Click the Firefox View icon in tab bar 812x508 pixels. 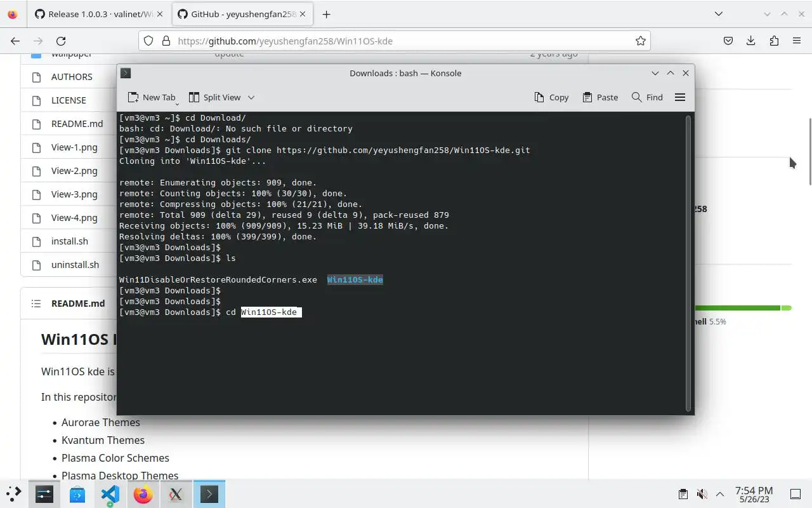[13, 14]
